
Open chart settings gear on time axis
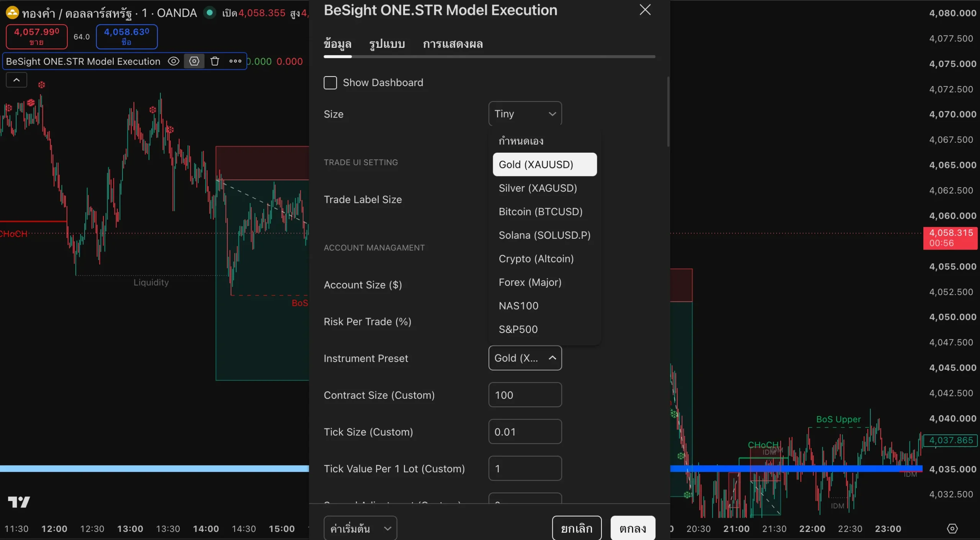pos(952,529)
